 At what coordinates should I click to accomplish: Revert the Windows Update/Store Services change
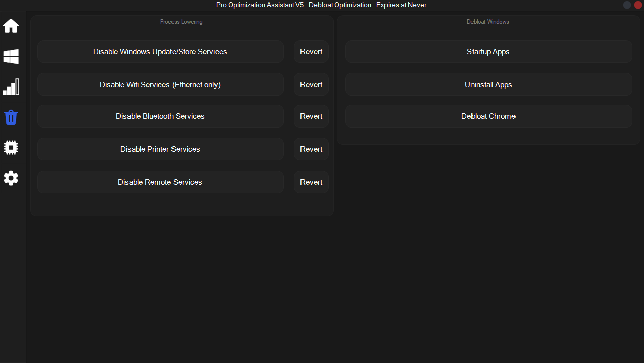tap(311, 52)
